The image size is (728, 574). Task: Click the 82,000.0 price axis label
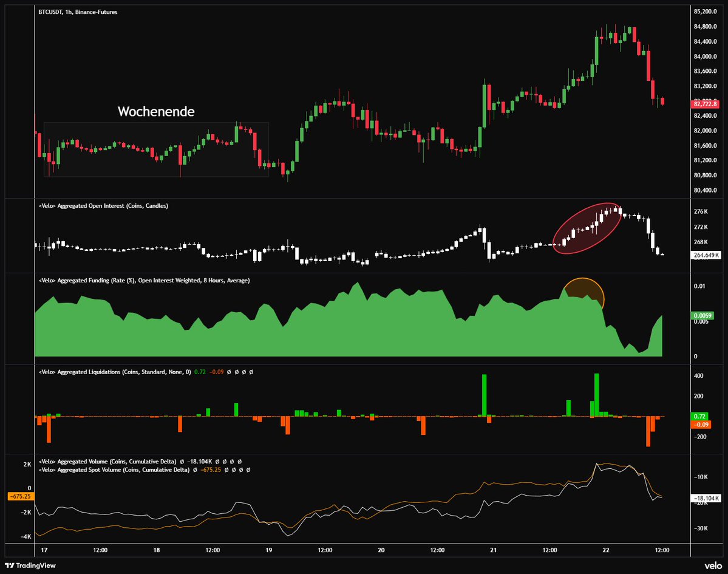(706, 131)
